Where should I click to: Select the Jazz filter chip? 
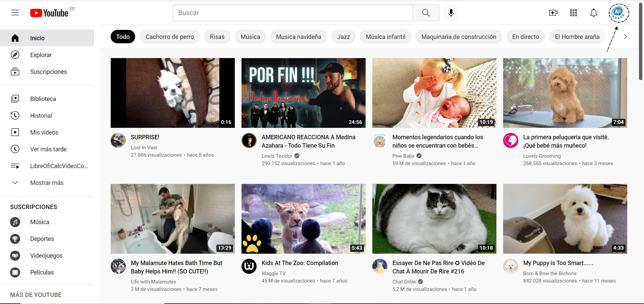[343, 37]
